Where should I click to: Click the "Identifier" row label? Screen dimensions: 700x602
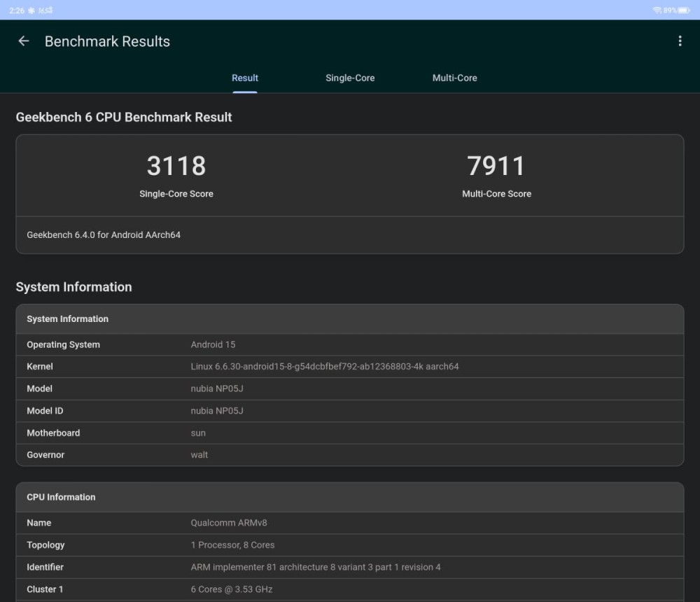pyautogui.click(x=45, y=567)
